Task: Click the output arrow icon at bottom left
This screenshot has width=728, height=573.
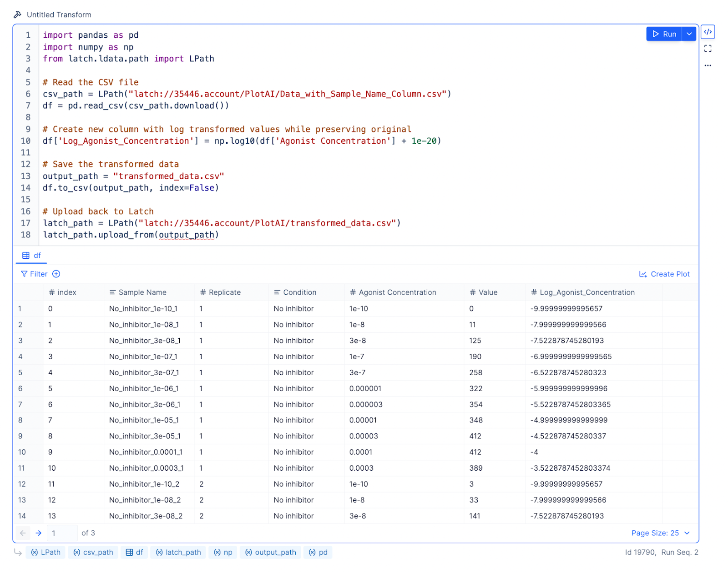Action: (x=18, y=552)
